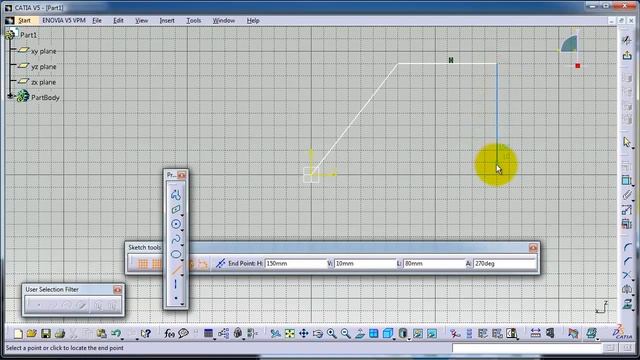The width and height of the screenshot is (640, 360).
Task: Open the Spline tool sub-options arrow
Action: [x=182, y=245]
